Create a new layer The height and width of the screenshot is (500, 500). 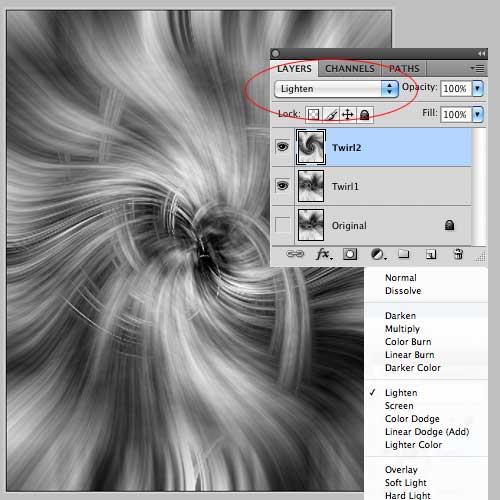tap(431, 254)
